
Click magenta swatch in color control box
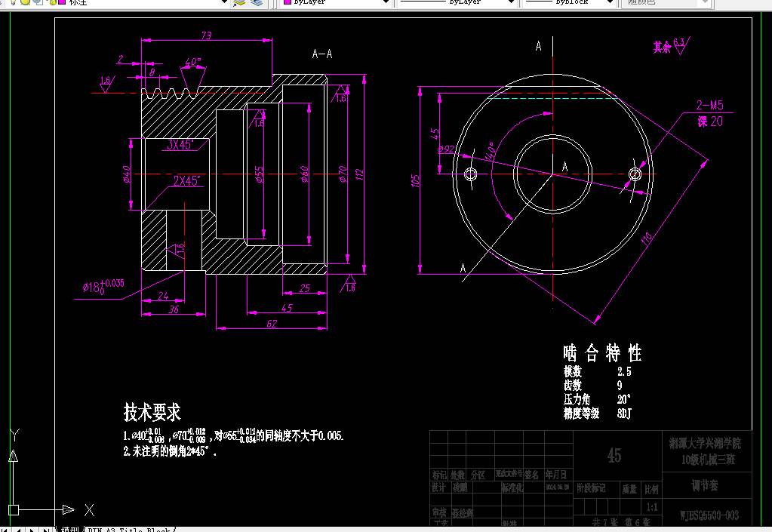pos(288,2)
